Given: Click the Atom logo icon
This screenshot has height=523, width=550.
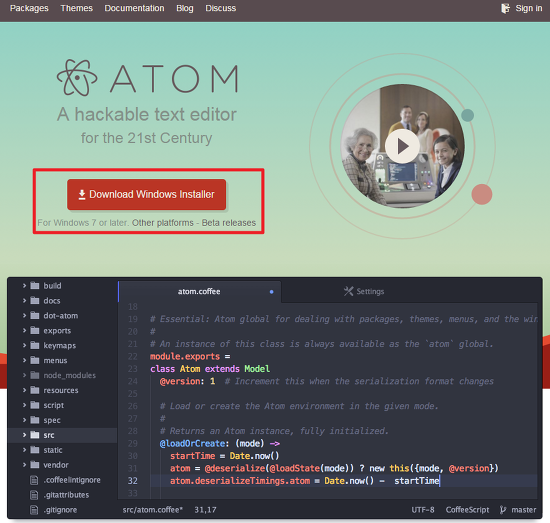Looking at the screenshot, I should (77, 78).
